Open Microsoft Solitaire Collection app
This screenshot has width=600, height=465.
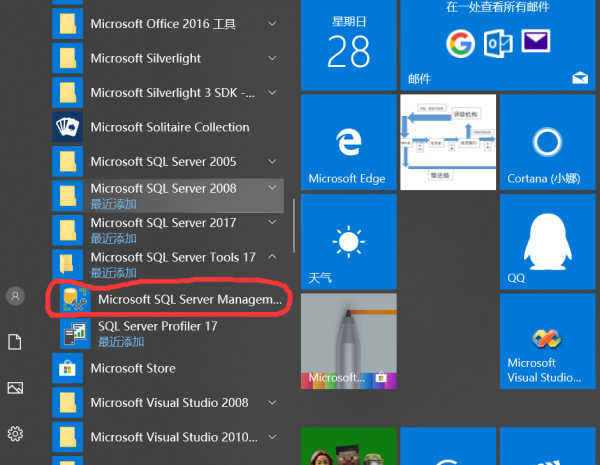168,127
